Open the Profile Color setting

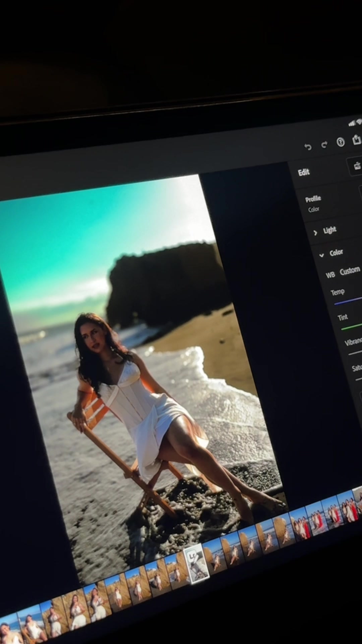pyautogui.click(x=313, y=204)
